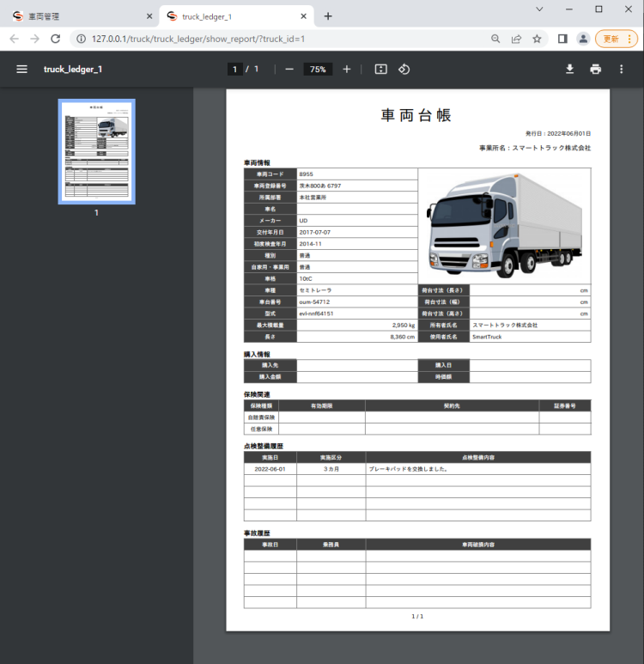The image size is (644, 664).
Task: Toggle the PDF sidebar hamburger menu
Action: click(21, 69)
